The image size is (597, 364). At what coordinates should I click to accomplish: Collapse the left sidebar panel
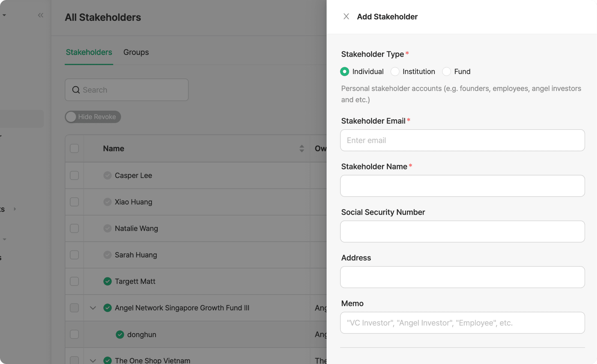point(40,15)
